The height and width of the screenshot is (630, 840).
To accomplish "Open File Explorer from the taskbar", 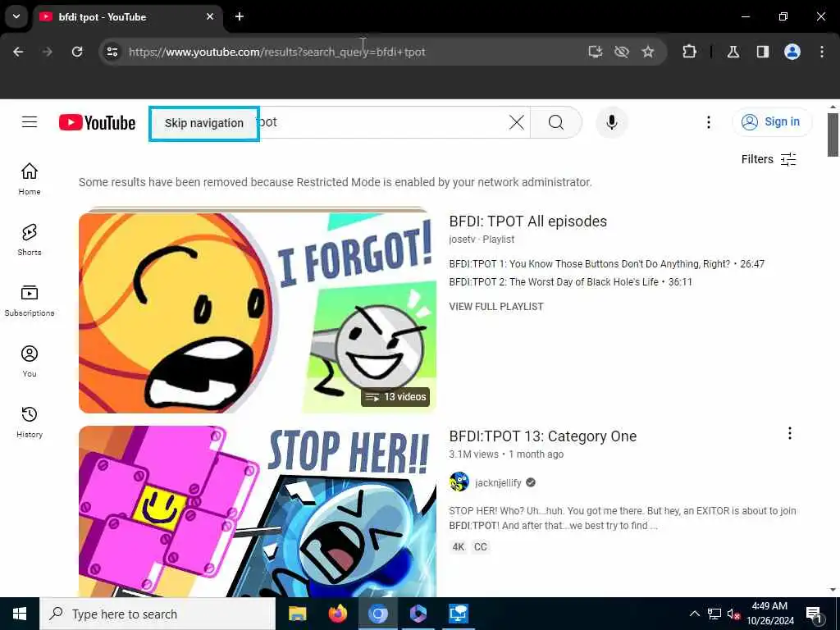I will 297,614.
